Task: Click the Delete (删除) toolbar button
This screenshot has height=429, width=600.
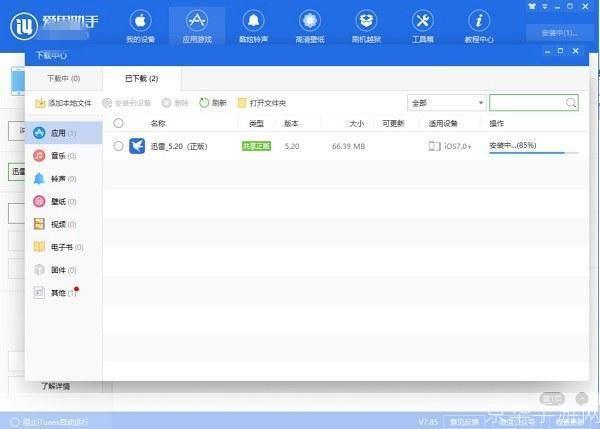Action: pos(175,103)
